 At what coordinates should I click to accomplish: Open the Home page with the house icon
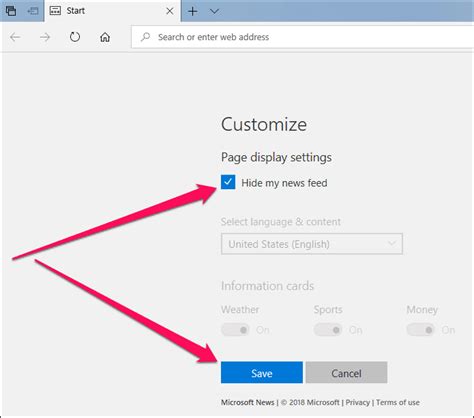[105, 37]
